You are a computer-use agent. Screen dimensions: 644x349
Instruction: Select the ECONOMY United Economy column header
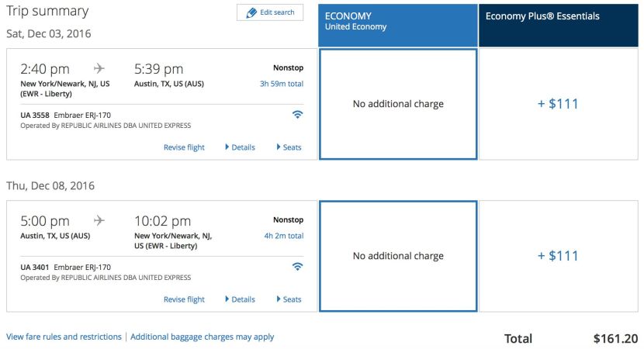pyautogui.click(x=397, y=25)
